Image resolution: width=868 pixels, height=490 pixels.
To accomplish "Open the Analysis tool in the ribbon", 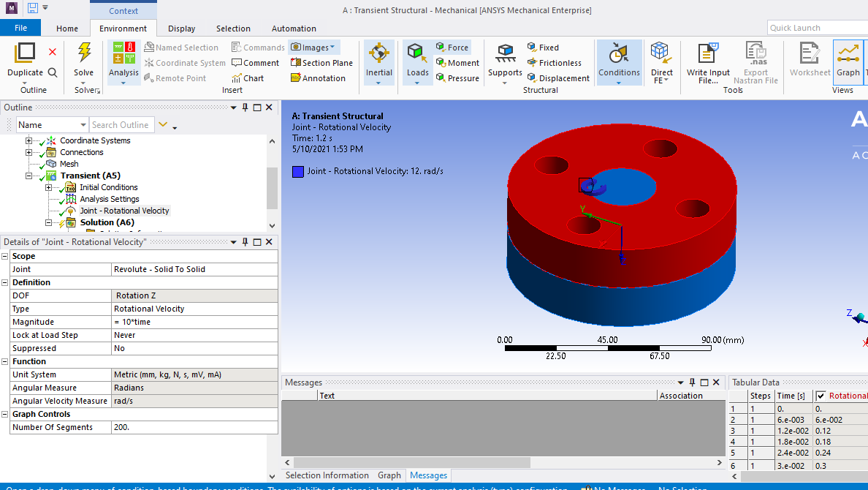I will coord(123,63).
